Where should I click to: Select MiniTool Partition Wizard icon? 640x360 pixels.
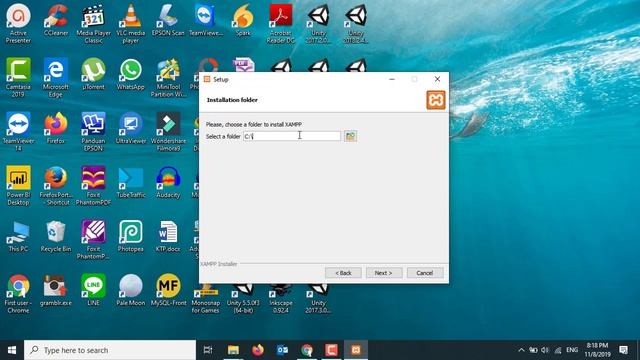click(x=168, y=78)
